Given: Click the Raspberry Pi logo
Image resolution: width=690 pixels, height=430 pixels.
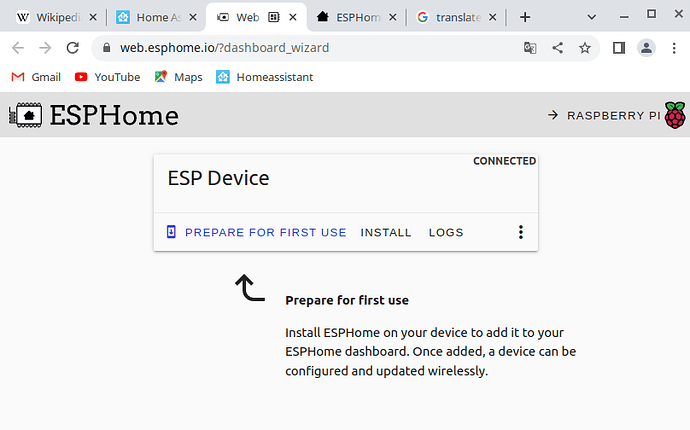Looking at the screenshot, I should click(x=675, y=115).
